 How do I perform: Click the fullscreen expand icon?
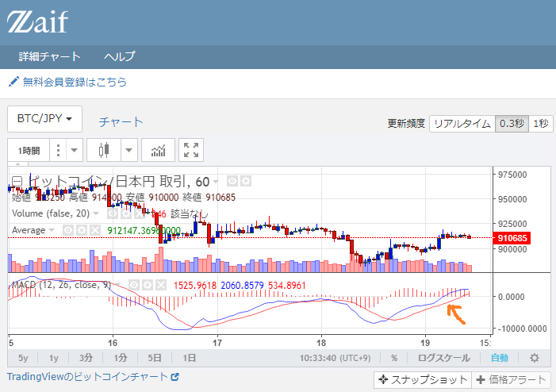point(190,150)
